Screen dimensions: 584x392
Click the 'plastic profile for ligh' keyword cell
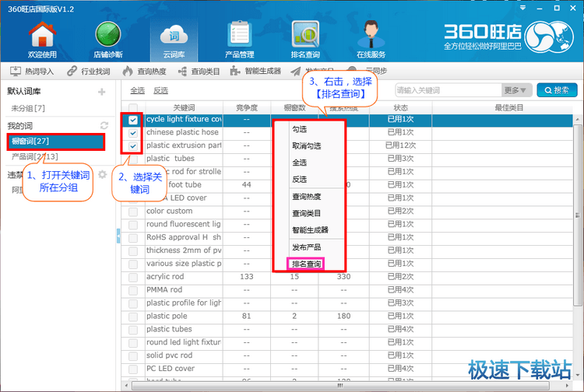(185, 303)
